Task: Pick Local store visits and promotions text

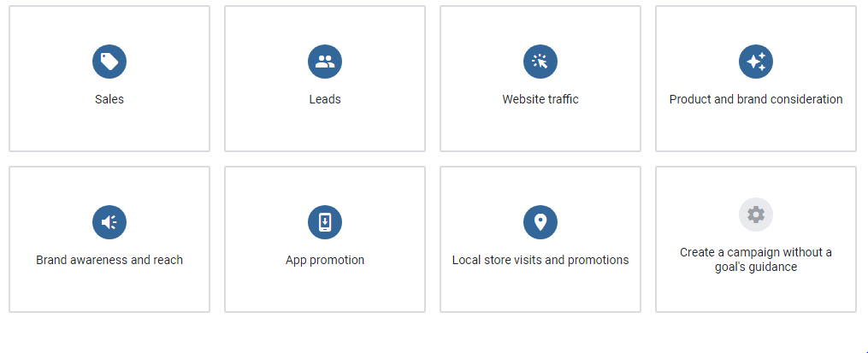Action: [x=540, y=260]
